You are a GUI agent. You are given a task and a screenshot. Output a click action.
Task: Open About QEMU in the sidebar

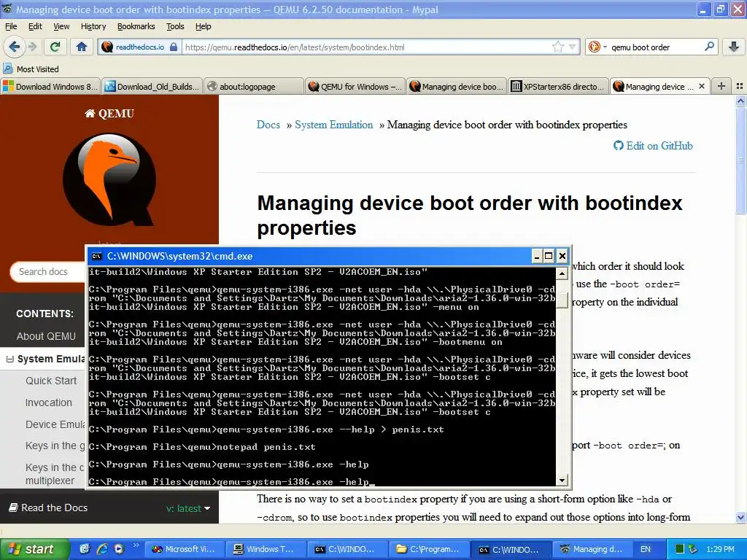click(46, 336)
